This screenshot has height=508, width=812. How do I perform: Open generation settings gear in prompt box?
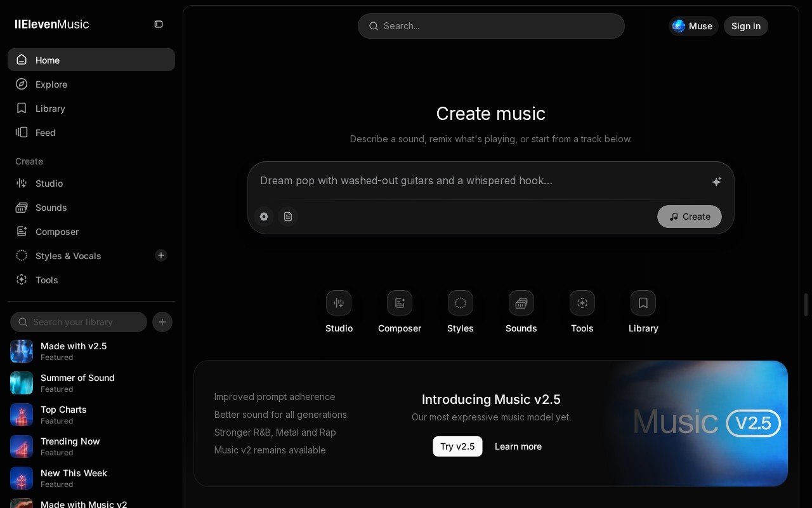tap(264, 217)
